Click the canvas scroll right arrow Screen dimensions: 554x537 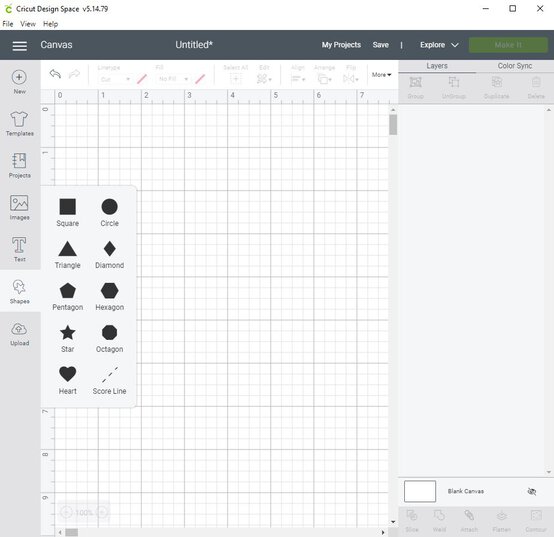(x=383, y=532)
